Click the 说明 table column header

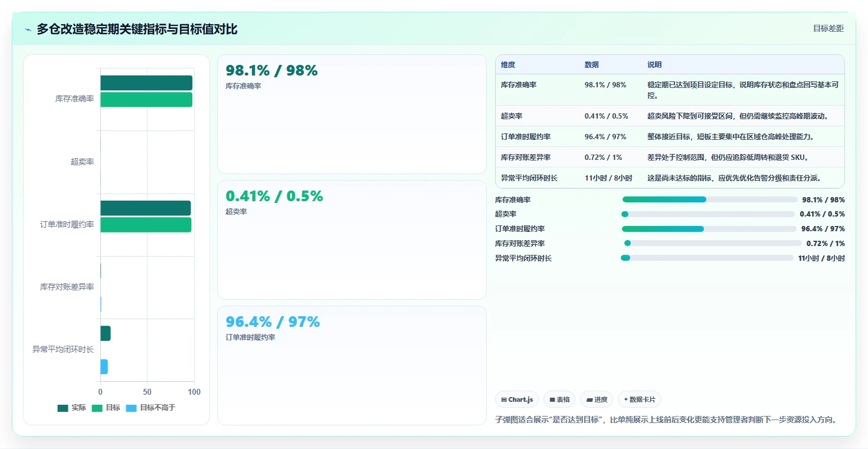(x=654, y=65)
